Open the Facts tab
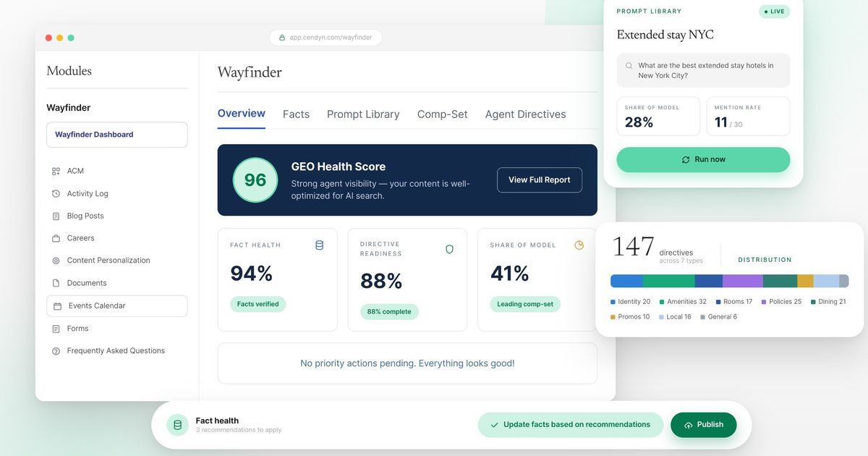 coord(296,114)
